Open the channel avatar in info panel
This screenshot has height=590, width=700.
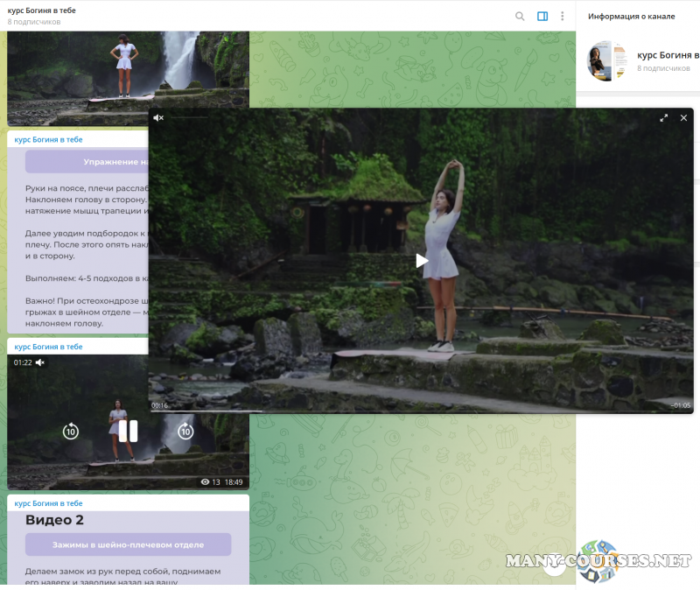tap(606, 61)
